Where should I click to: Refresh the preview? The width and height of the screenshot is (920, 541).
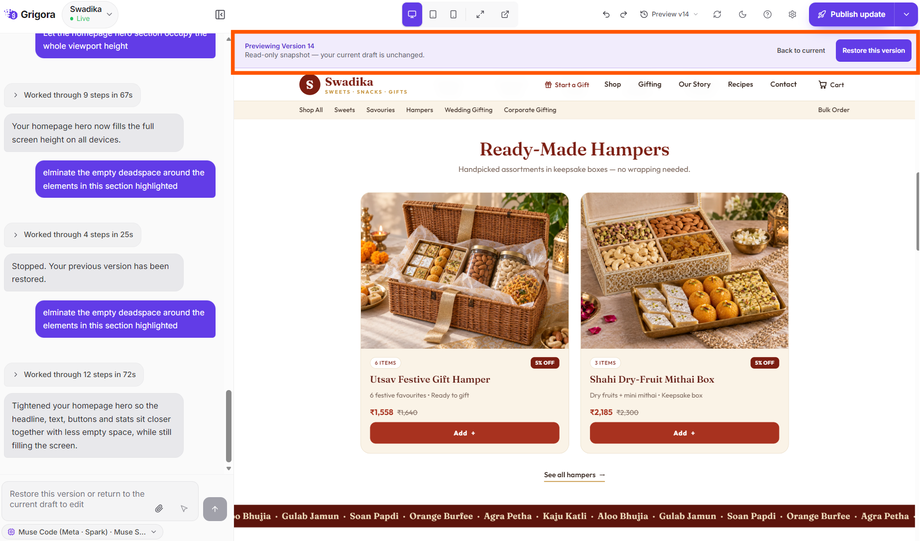pyautogui.click(x=717, y=15)
